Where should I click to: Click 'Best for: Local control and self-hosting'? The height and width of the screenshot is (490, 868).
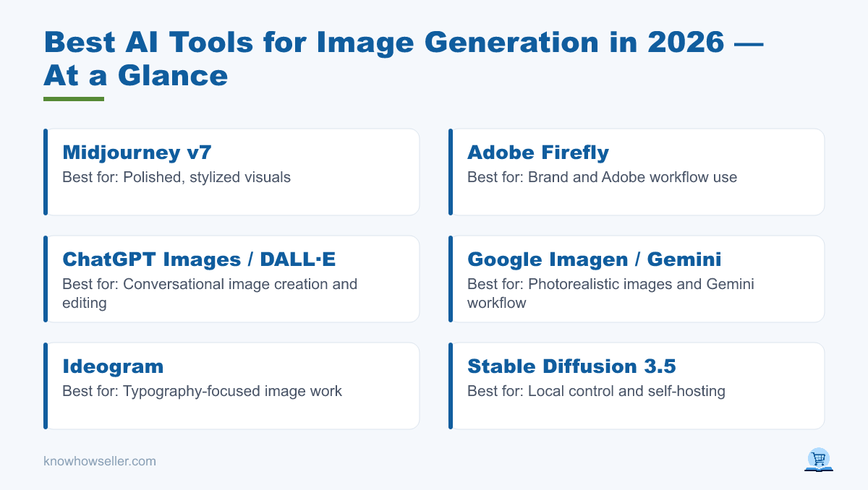[x=596, y=391]
